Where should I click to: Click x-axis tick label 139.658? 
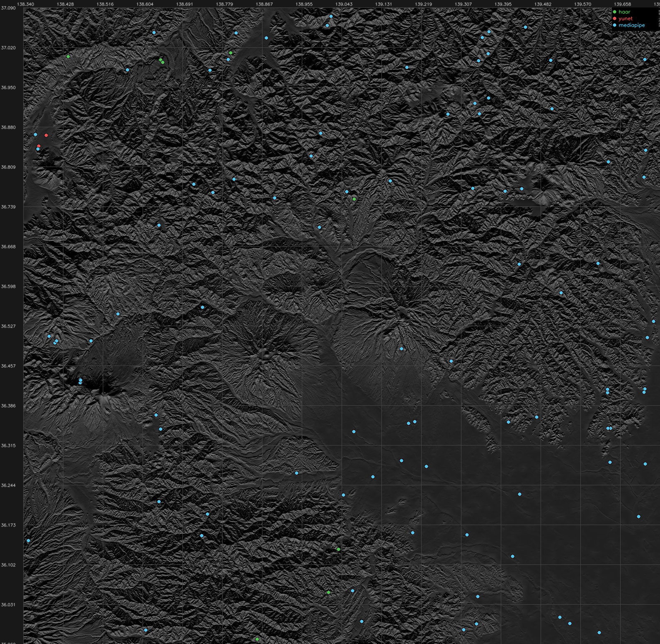pyautogui.click(x=623, y=4)
